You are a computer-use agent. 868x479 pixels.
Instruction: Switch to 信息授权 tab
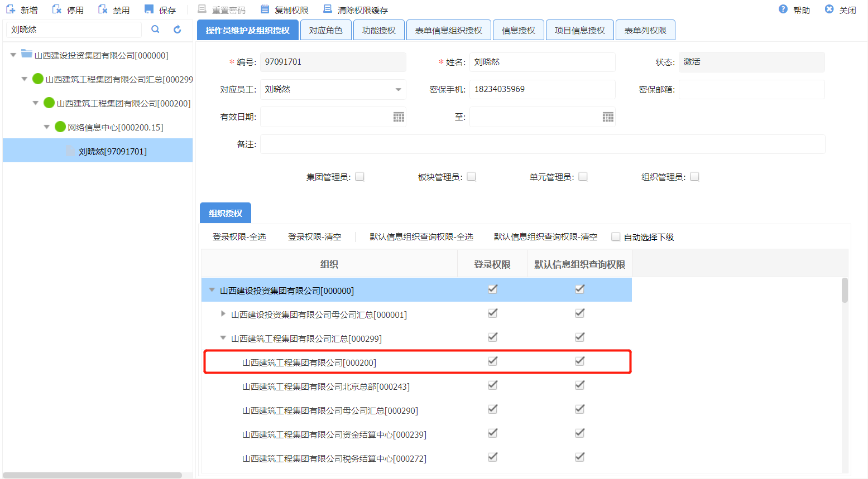[518, 30]
